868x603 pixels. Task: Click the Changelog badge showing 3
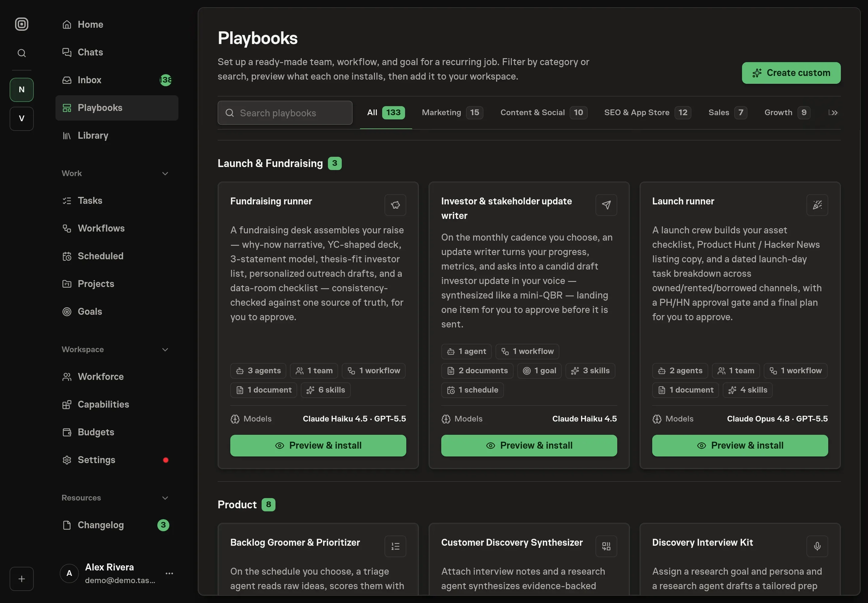[x=163, y=525]
